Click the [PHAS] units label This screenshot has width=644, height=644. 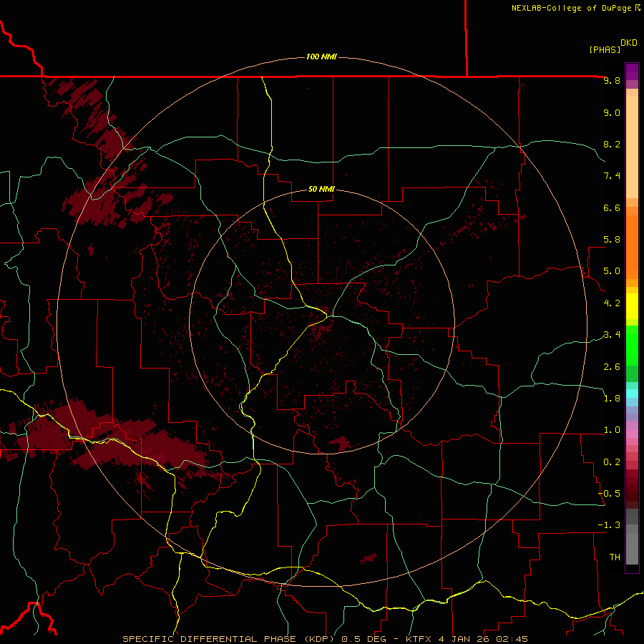[605, 50]
